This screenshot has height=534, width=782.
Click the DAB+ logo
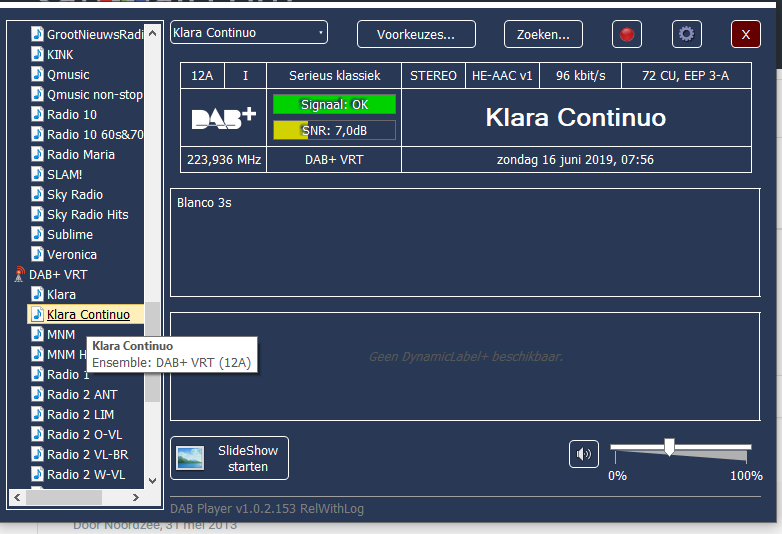point(224,118)
